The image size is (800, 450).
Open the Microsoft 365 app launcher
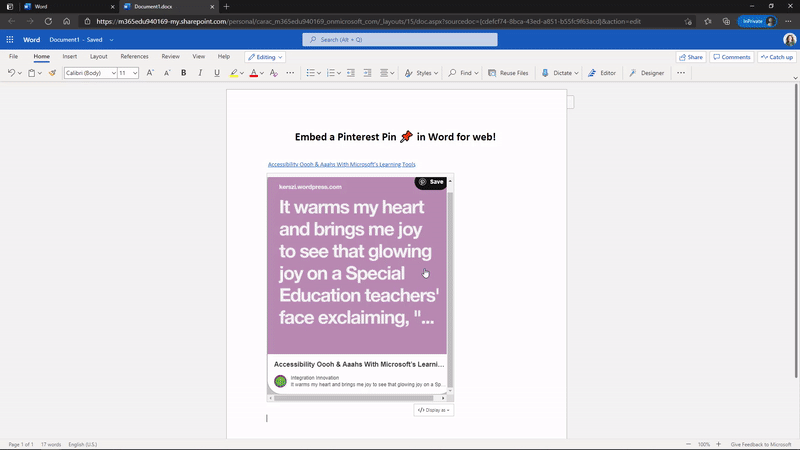click(10, 40)
